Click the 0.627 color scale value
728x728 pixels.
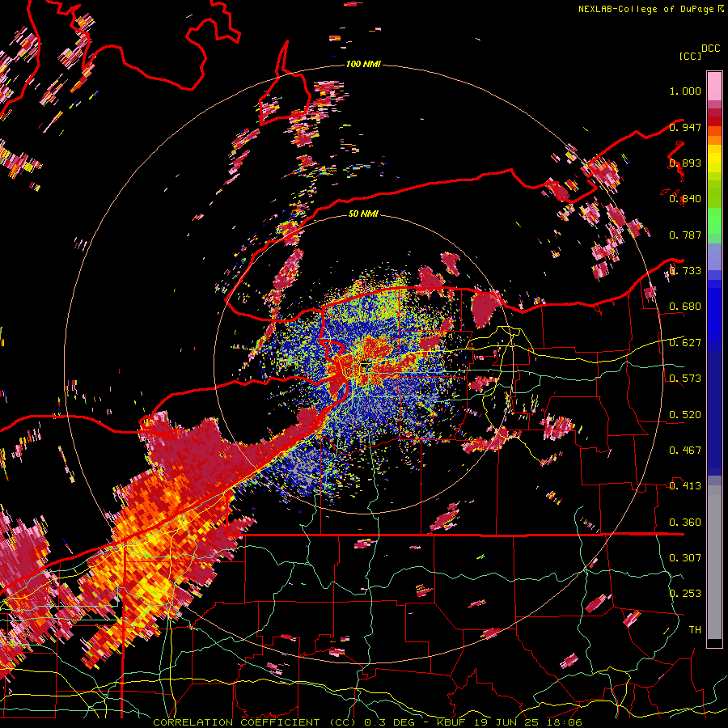pyautogui.click(x=685, y=343)
